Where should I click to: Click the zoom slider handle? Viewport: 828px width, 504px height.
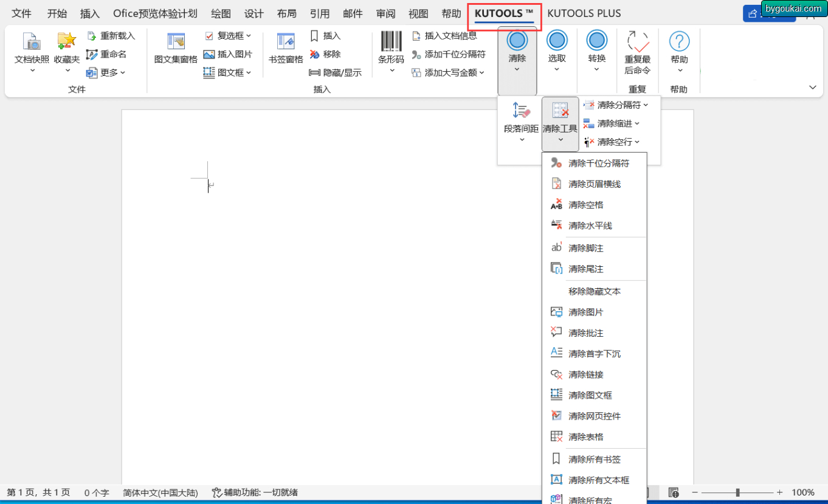[x=737, y=492]
